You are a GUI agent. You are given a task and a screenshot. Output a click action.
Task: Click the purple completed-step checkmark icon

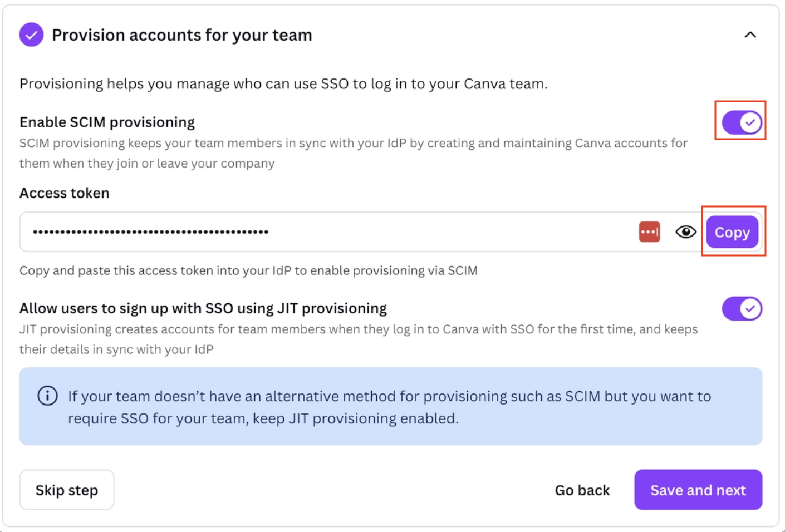point(31,35)
